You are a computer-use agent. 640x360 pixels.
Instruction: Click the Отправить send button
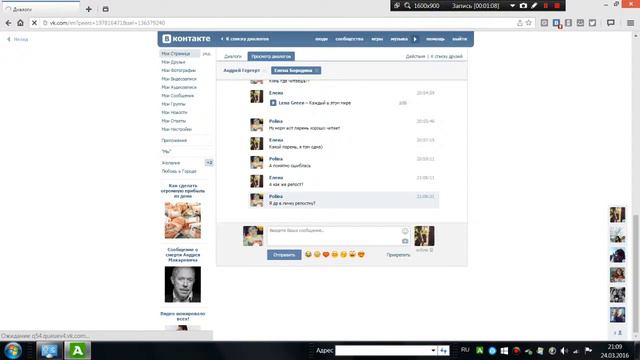coord(284,255)
